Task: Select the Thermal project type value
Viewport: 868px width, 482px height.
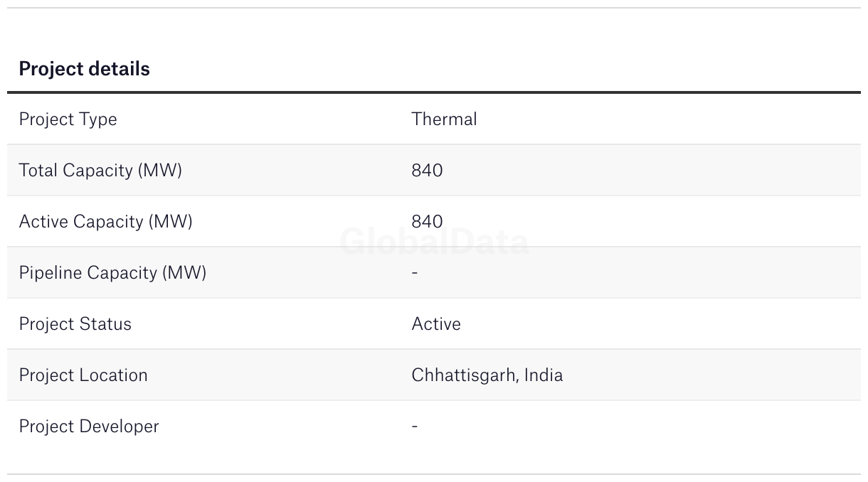Action: point(444,119)
